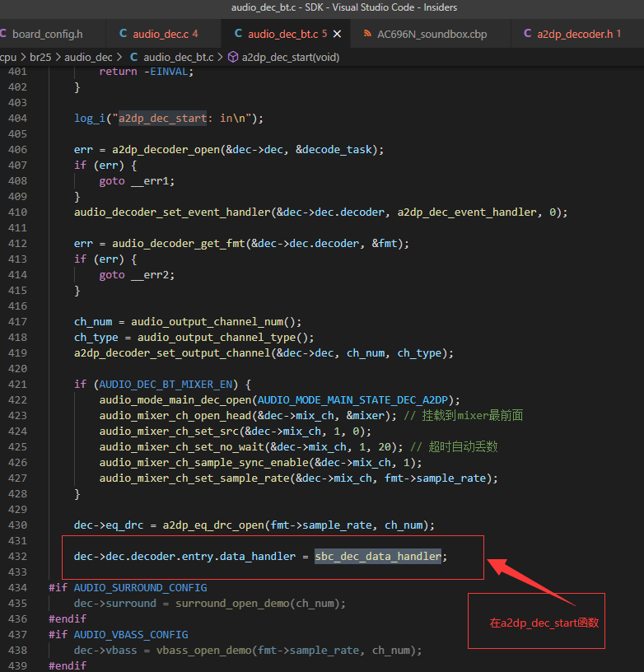Click line number 432 in the gutter
Screen dimensions: 644x672
tap(17, 556)
